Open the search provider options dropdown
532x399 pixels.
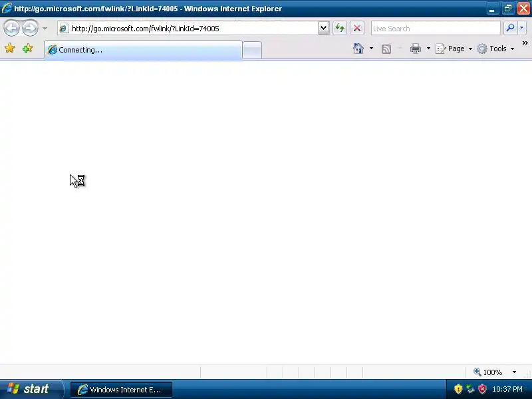522,28
